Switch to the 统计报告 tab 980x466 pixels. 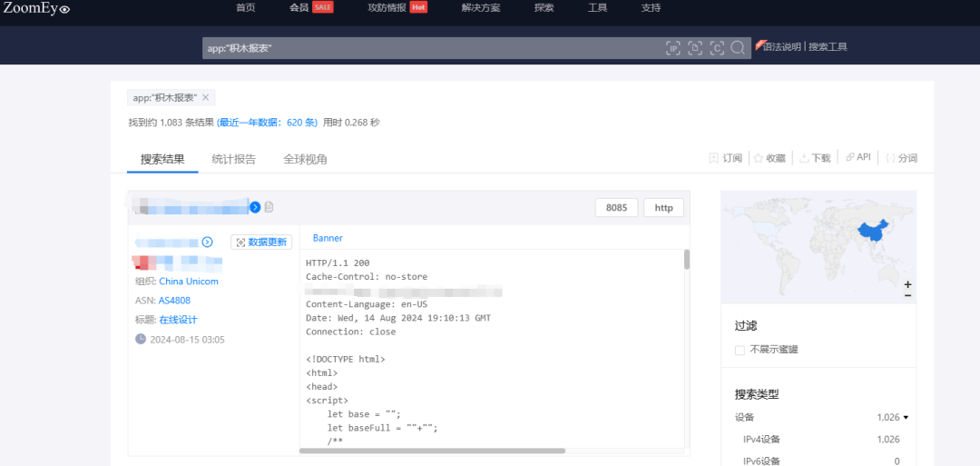coord(234,159)
